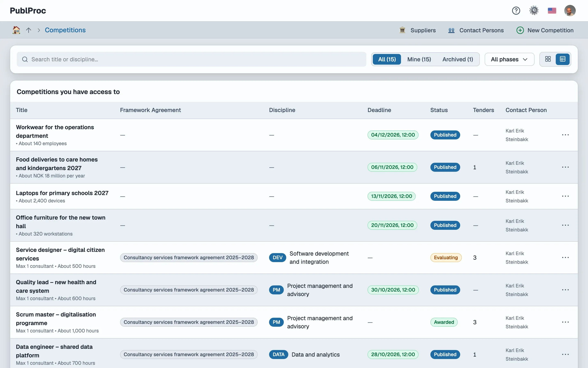Click the DEV discipline badge
588x368 pixels.
tap(277, 258)
